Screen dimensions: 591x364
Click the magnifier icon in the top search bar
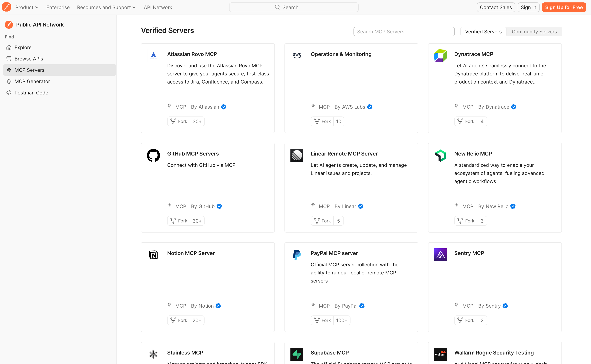(x=277, y=7)
